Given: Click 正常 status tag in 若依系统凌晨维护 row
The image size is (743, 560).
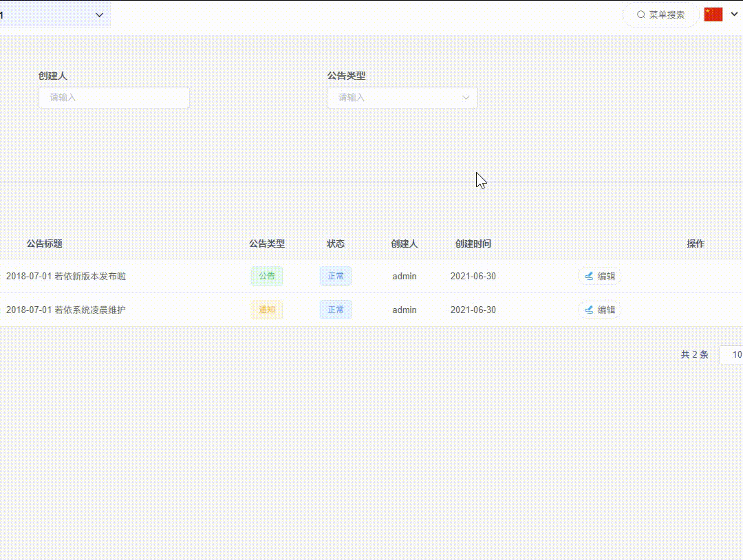Looking at the screenshot, I should tap(336, 310).
